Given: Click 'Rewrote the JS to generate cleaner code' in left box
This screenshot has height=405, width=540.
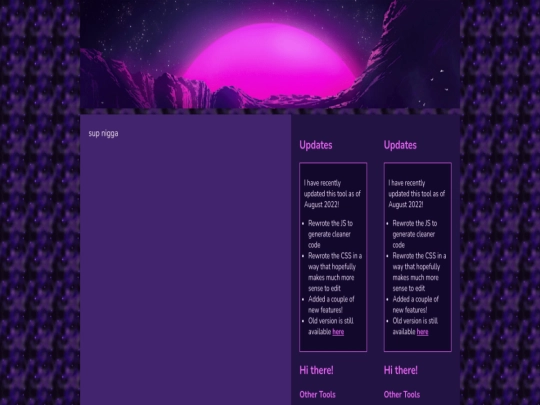Looking at the screenshot, I should pos(330,234).
